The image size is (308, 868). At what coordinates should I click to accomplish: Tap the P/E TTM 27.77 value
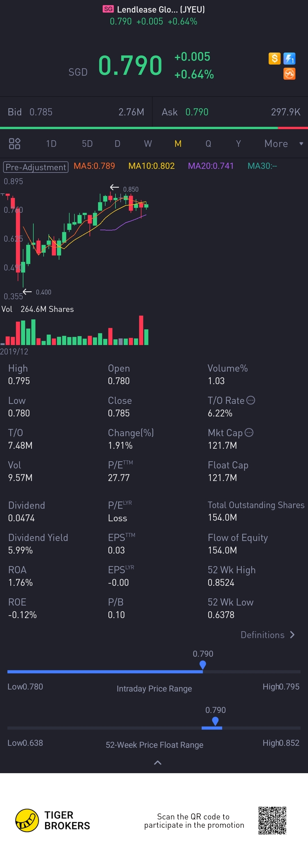(x=118, y=478)
